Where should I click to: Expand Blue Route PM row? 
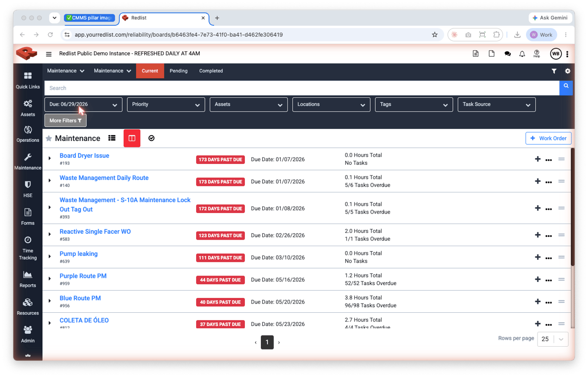pos(50,301)
